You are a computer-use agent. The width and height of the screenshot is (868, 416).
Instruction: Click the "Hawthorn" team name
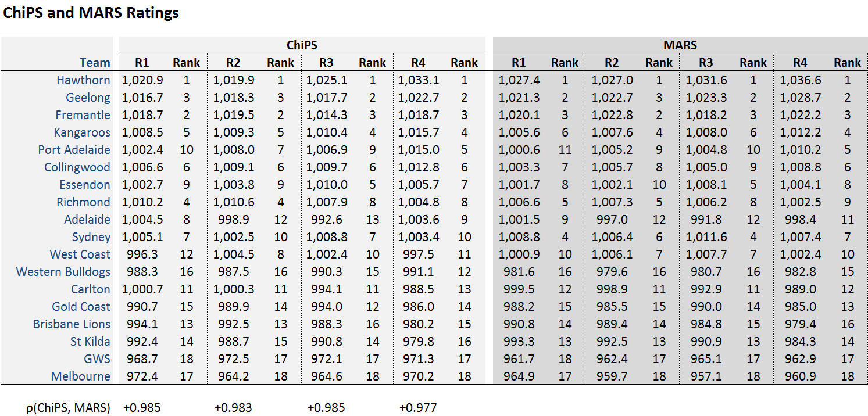tap(83, 80)
